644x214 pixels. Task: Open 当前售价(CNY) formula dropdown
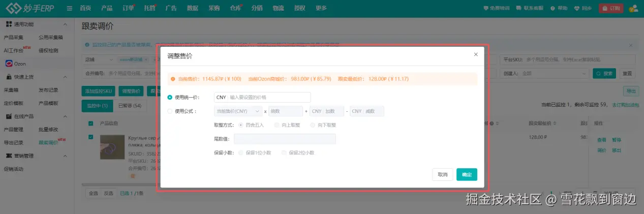click(238, 111)
